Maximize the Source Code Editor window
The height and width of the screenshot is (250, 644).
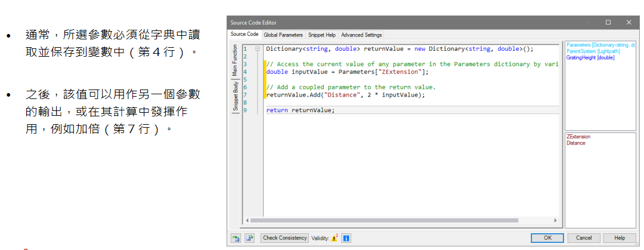click(608, 23)
